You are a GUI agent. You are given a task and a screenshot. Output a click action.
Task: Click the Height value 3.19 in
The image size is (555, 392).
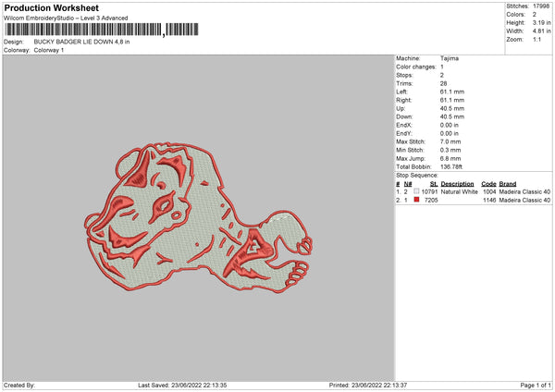pos(541,22)
